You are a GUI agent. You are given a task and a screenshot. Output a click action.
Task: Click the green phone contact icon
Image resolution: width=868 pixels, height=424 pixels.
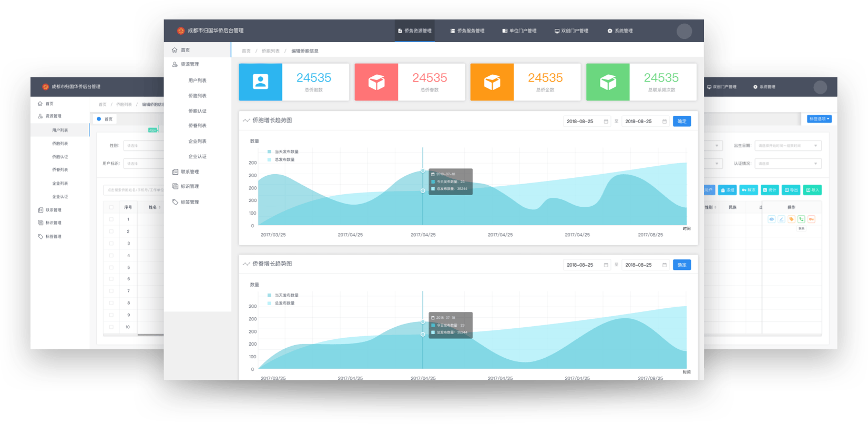click(801, 219)
